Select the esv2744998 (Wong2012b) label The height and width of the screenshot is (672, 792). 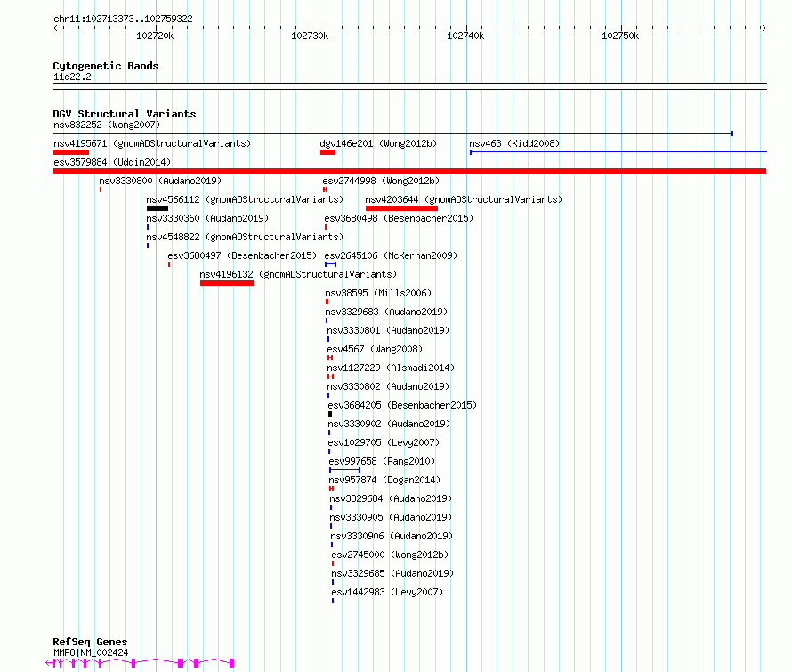coord(382,181)
